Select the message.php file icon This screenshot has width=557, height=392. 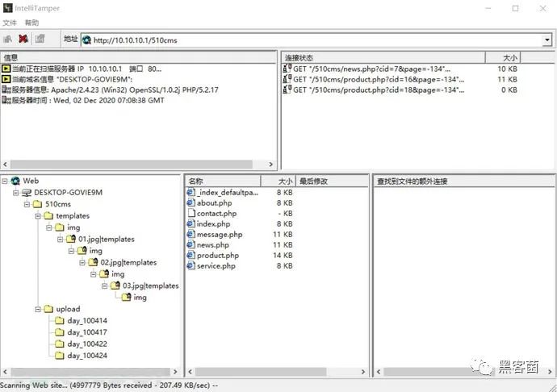191,235
